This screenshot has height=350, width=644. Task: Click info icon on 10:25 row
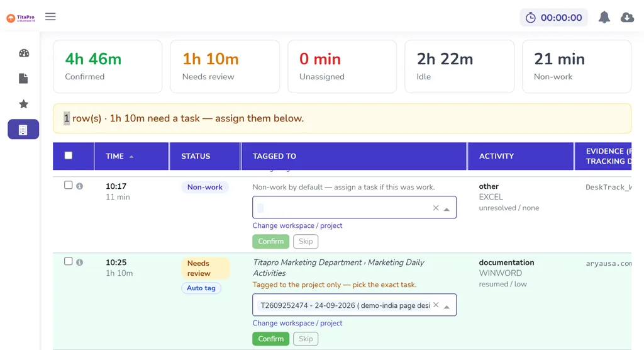coord(80,262)
